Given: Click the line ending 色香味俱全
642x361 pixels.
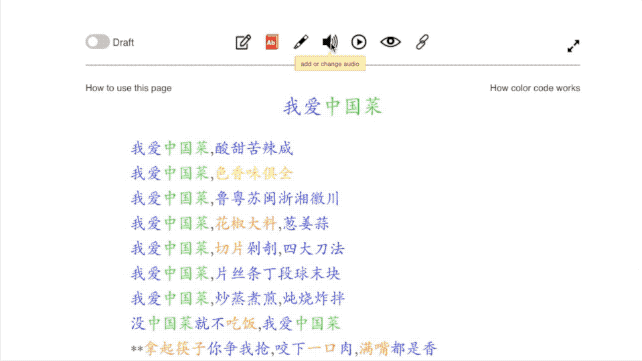Looking at the screenshot, I should coord(212,173).
